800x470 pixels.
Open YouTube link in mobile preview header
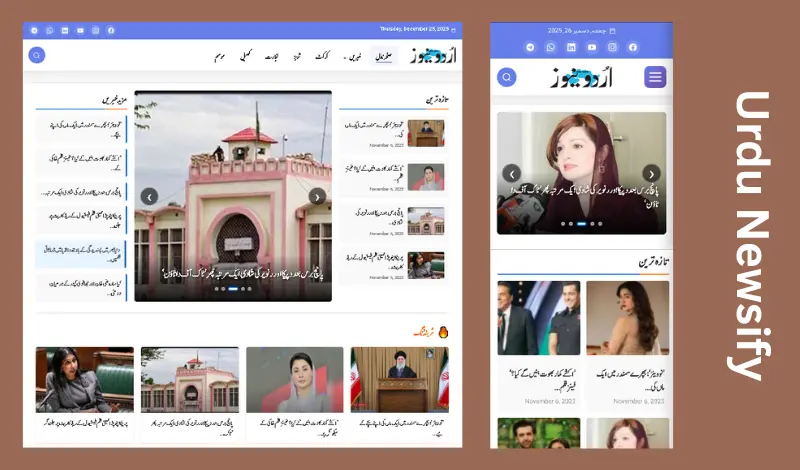(x=592, y=47)
